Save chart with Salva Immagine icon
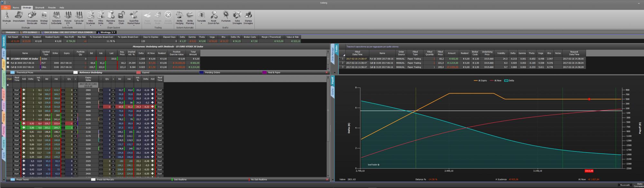The height and width of the screenshot is (188, 644). point(237,15)
